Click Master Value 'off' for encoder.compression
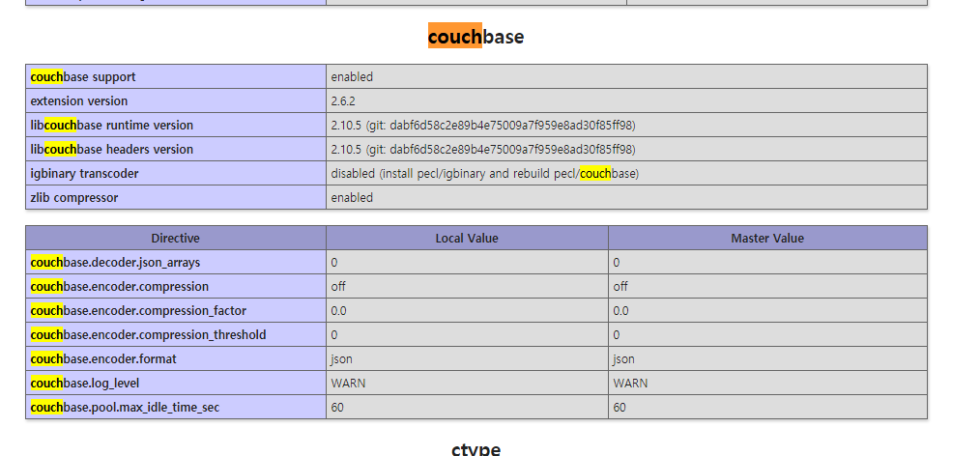980x456 pixels. [x=620, y=287]
